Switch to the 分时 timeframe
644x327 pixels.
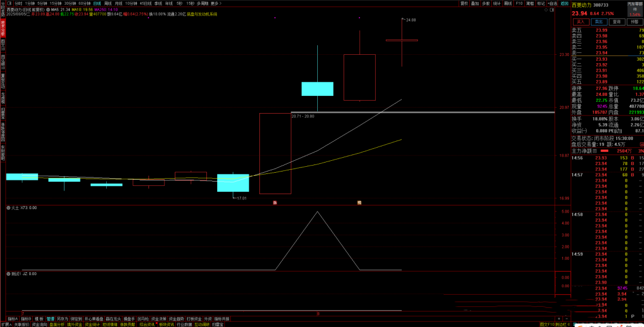pyautogui.click(x=18, y=4)
